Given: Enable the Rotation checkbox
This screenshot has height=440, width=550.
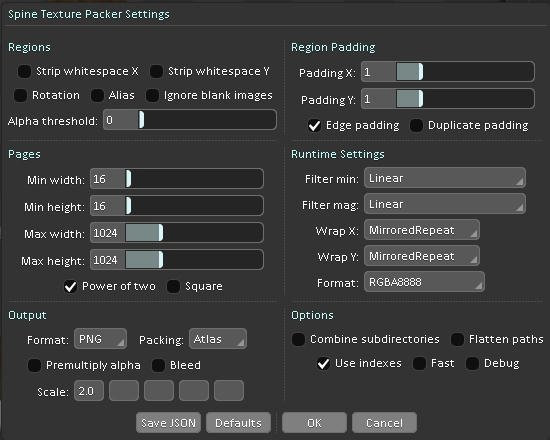Looking at the screenshot, I should [x=20, y=95].
